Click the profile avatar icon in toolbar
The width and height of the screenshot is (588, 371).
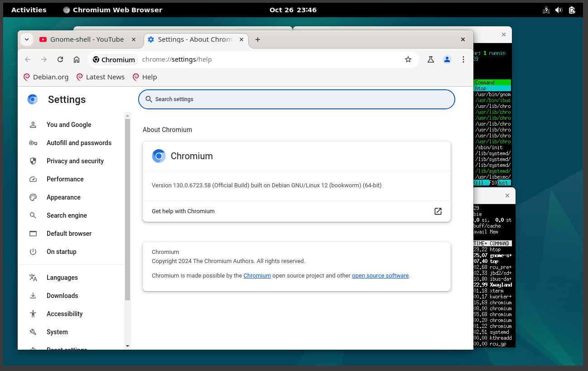coord(447,59)
